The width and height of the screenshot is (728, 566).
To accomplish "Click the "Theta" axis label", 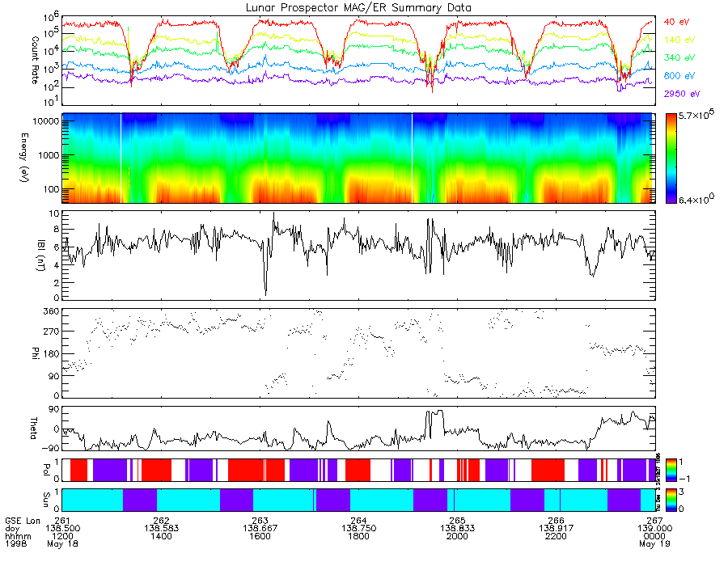I will point(34,429).
